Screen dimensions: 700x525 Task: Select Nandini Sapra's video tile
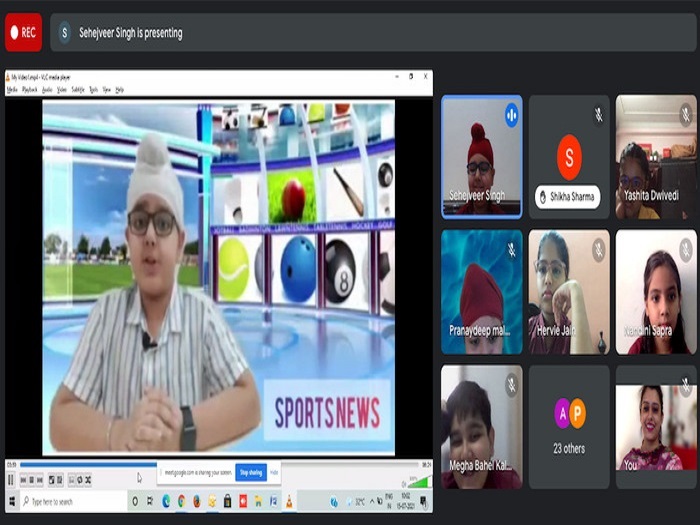click(656, 292)
